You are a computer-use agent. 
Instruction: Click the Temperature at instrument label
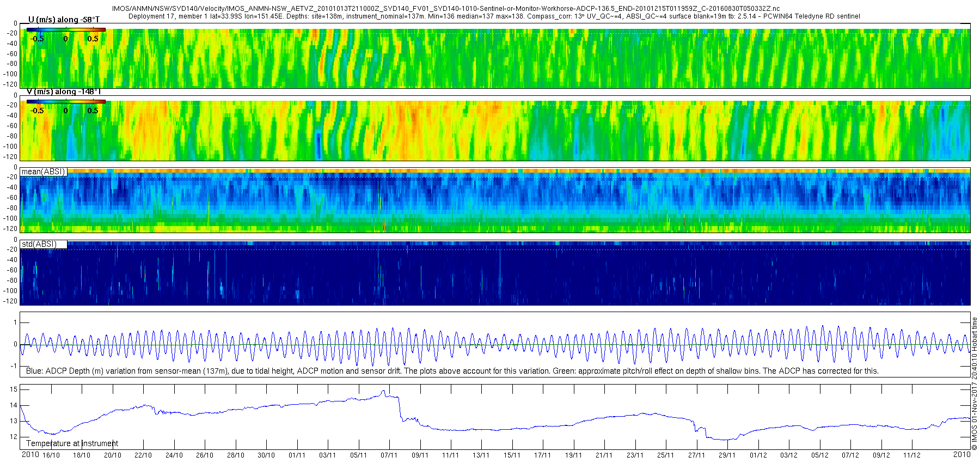coord(72,443)
